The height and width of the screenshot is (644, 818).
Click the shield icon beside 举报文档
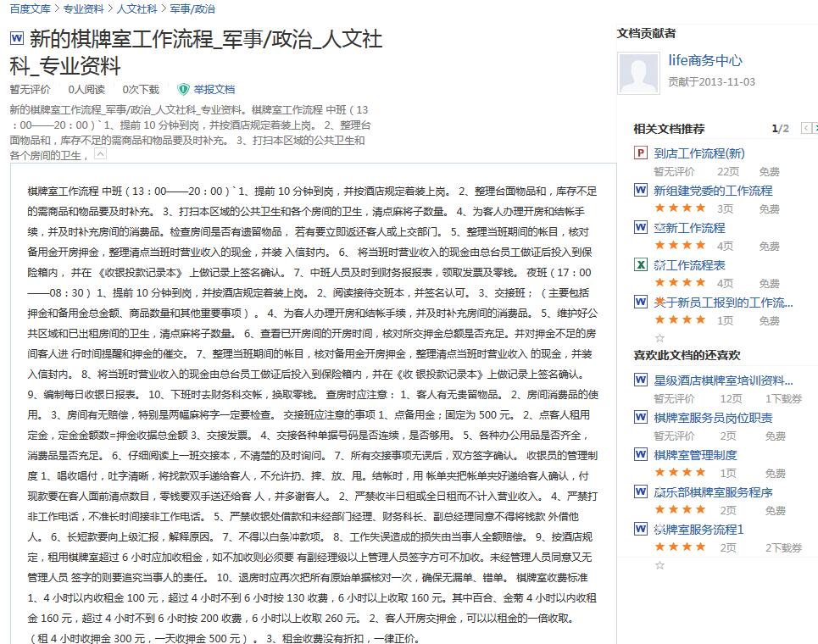(x=183, y=89)
